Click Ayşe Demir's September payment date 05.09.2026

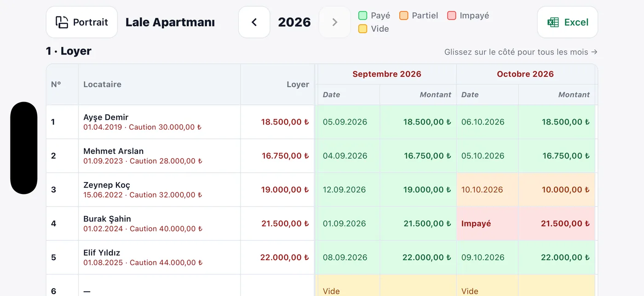click(345, 122)
